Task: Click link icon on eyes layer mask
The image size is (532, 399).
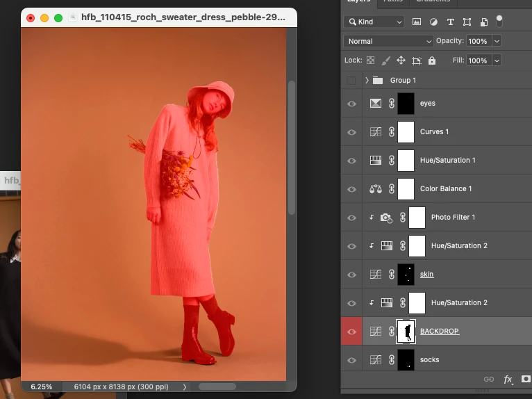Action: [392, 104]
